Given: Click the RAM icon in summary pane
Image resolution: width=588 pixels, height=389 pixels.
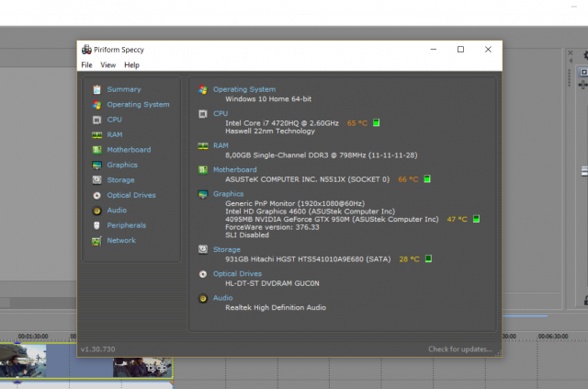Looking at the screenshot, I should (x=203, y=145).
